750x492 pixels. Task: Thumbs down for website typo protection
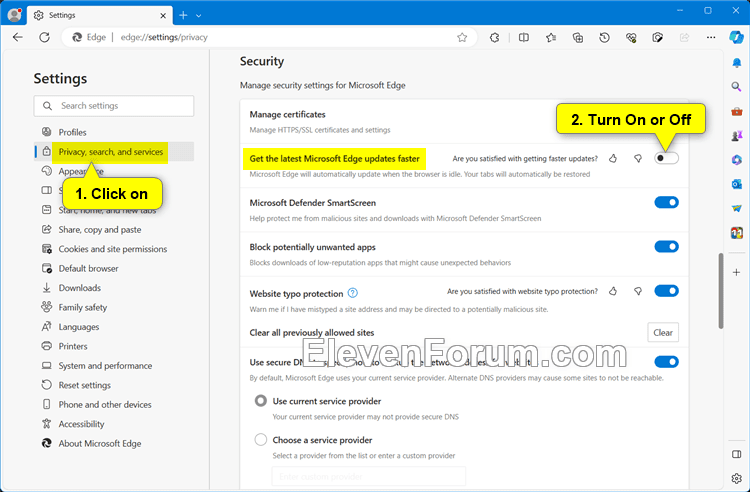tap(638, 291)
